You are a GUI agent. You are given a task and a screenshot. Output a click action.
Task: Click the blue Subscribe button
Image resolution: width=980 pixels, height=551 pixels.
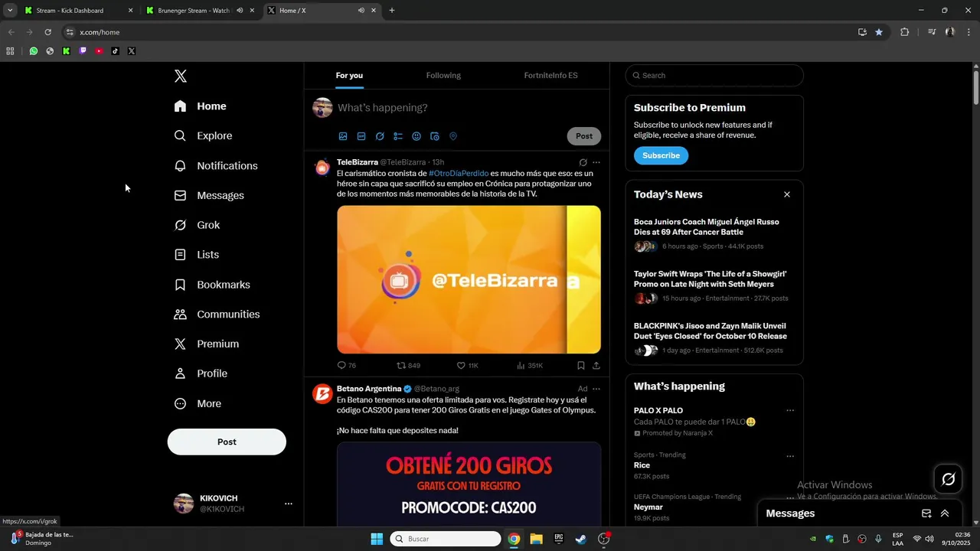661,155
